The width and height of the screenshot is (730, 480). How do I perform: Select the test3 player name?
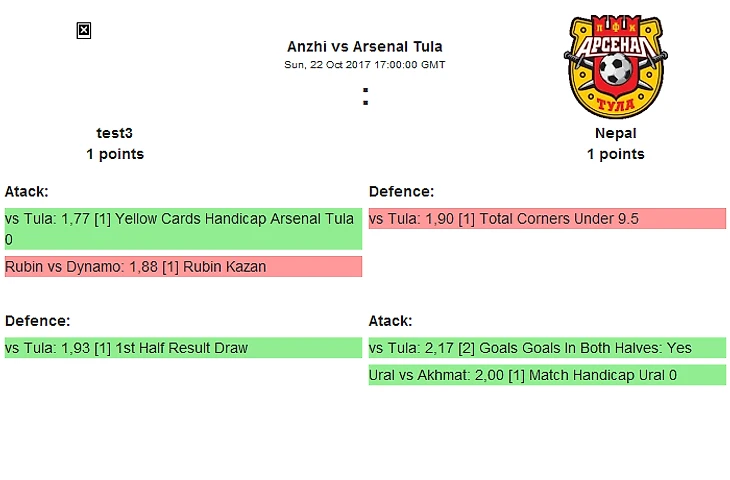114,133
